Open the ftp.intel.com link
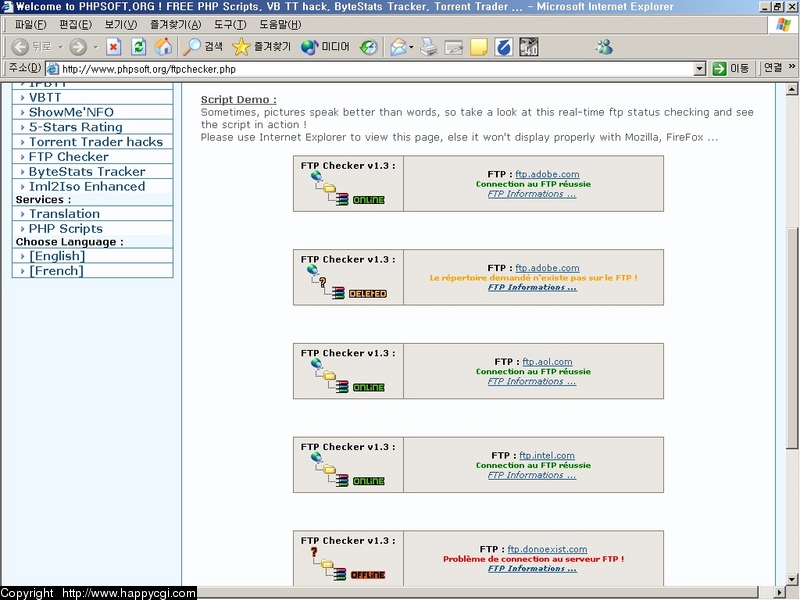Image resolution: width=800 pixels, height=600 pixels. [x=547, y=456]
